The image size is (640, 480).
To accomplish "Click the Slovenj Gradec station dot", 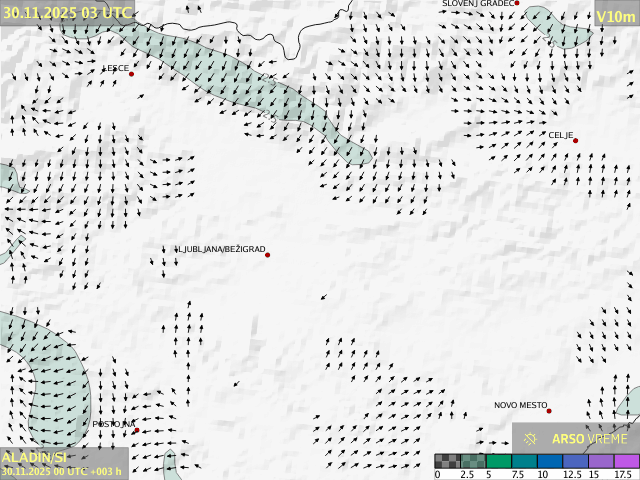I will 517,4.
